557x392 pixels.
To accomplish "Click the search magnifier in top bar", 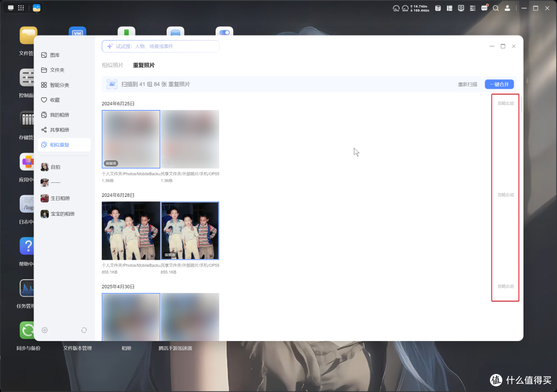I will click(496, 8).
